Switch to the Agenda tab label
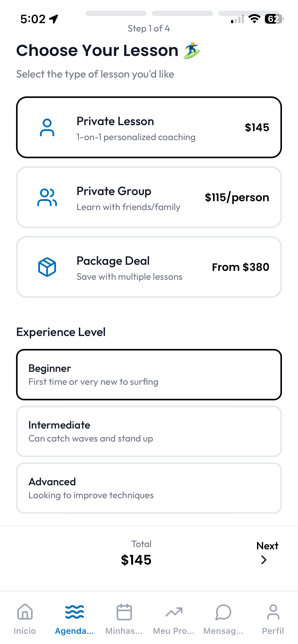Viewport: 298px width, 644px height. tap(74, 631)
